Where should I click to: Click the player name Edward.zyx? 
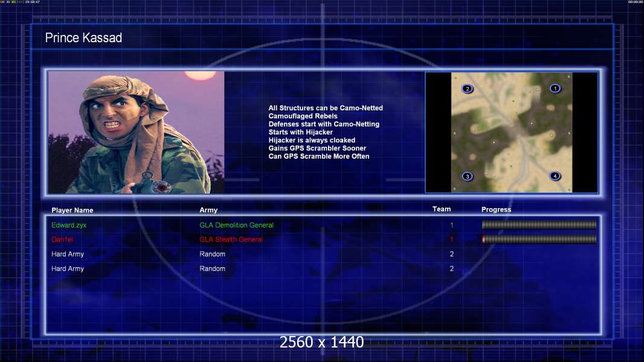tap(69, 225)
